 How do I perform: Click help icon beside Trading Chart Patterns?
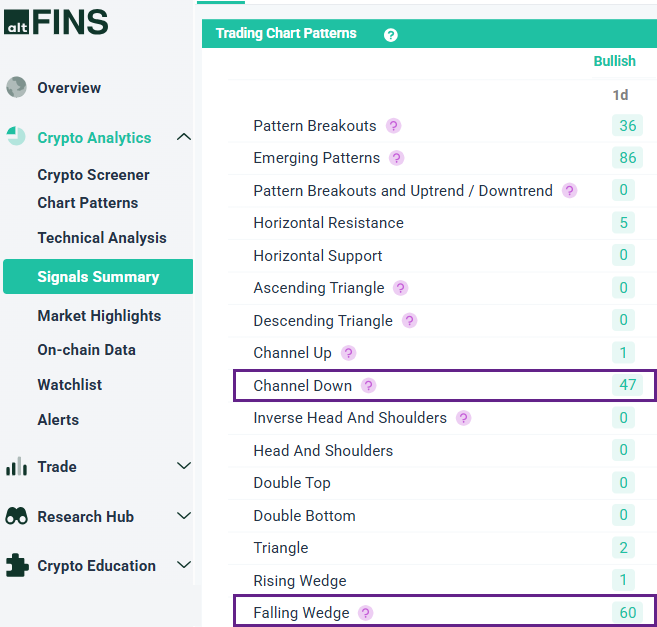point(391,35)
